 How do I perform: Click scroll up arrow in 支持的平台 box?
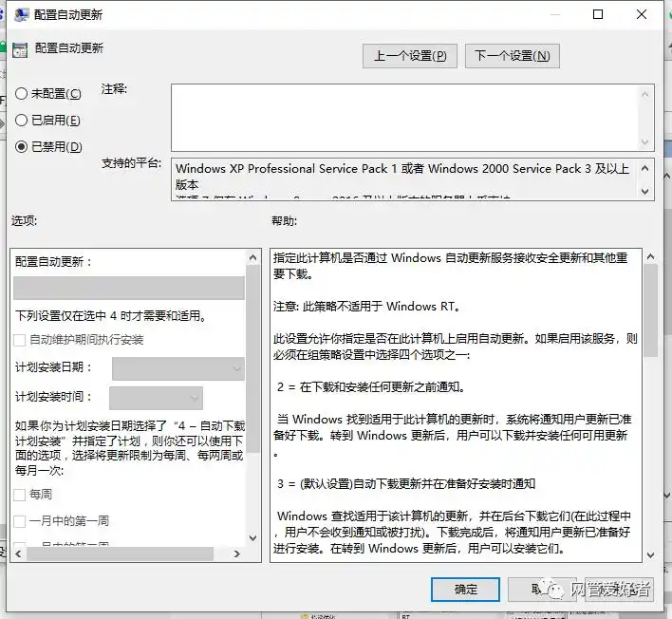645,168
